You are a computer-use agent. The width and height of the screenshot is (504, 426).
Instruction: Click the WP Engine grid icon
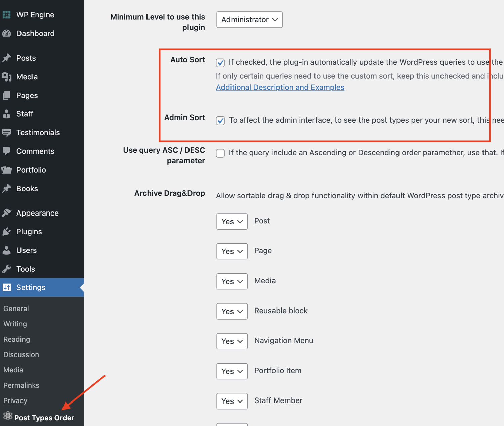(x=7, y=15)
